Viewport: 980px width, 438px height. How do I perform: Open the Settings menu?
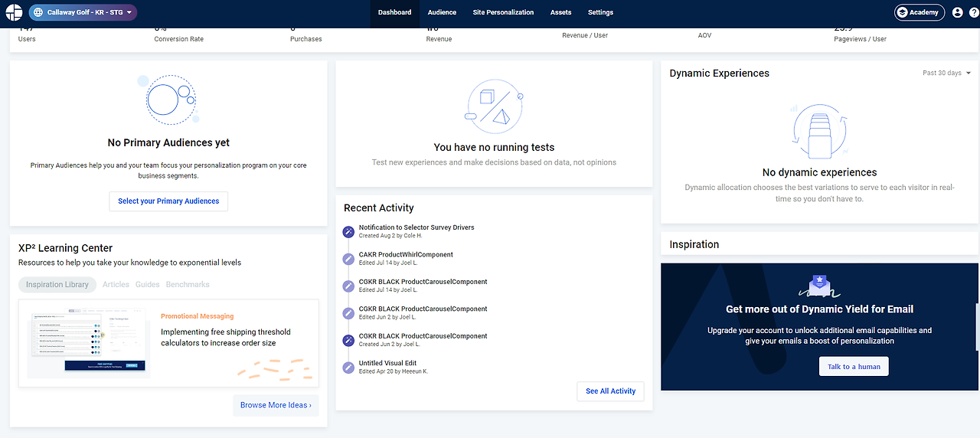click(x=600, y=12)
